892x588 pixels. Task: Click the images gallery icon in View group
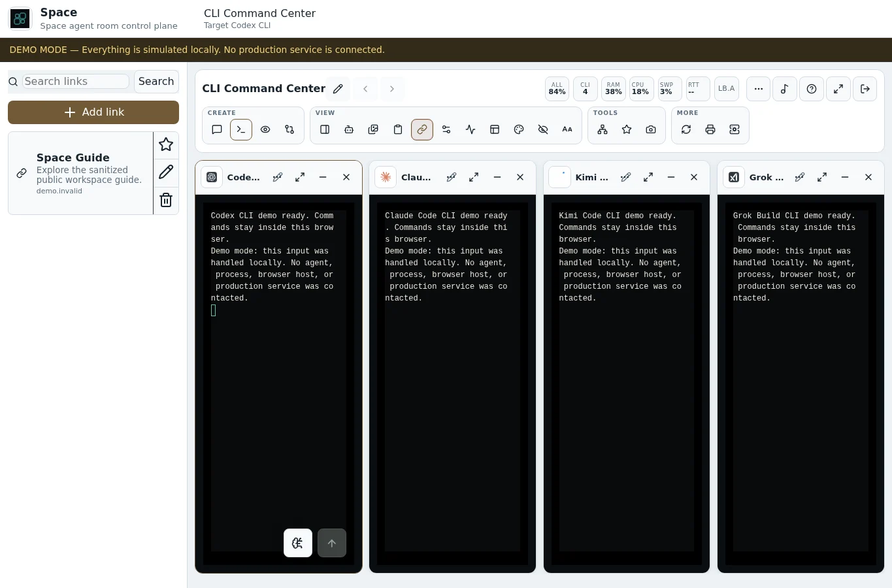tap(373, 129)
